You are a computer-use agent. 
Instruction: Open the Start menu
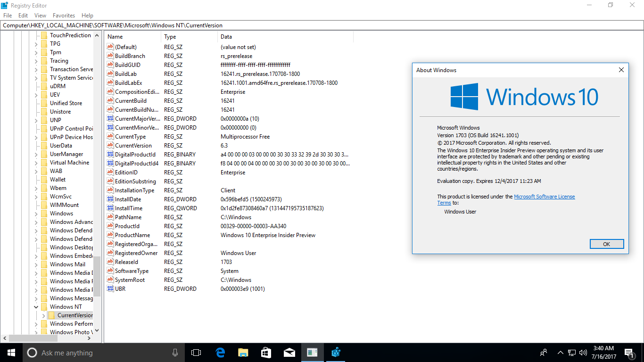pos(11,353)
